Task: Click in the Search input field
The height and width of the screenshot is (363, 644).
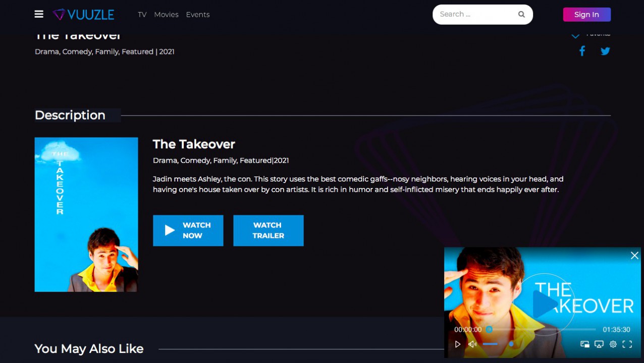Action: click(474, 15)
